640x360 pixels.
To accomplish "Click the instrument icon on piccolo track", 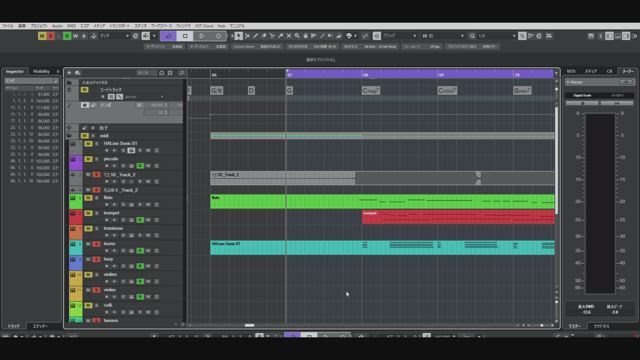I will [x=73, y=159].
